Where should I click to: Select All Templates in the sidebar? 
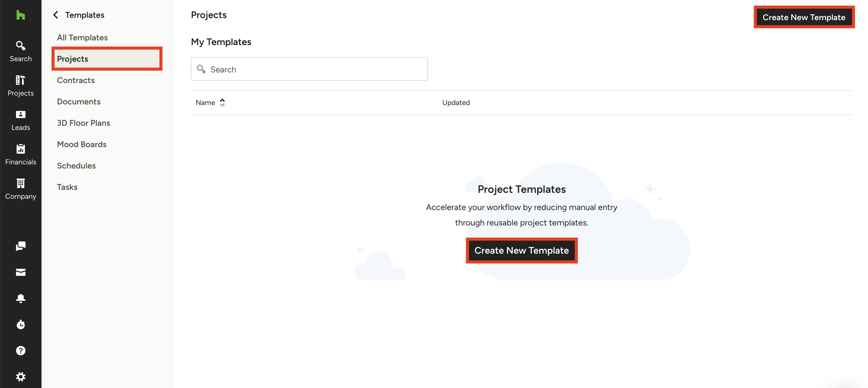(x=82, y=37)
